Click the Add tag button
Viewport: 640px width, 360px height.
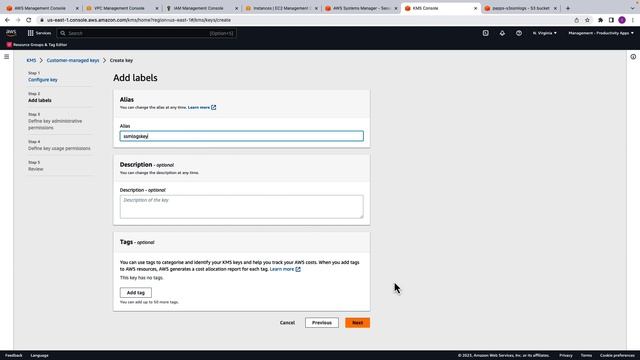coord(136,293)
